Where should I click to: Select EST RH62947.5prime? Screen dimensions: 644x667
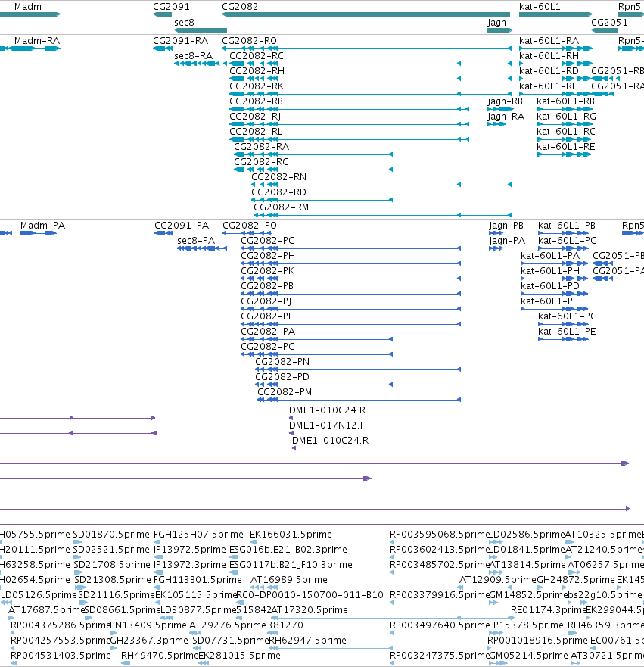pos(308,641)
